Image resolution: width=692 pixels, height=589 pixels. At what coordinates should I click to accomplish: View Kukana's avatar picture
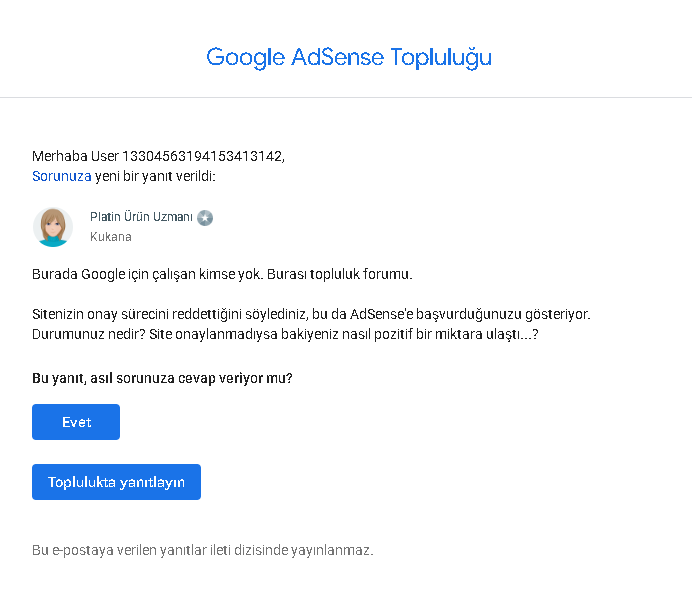point(53,227)
